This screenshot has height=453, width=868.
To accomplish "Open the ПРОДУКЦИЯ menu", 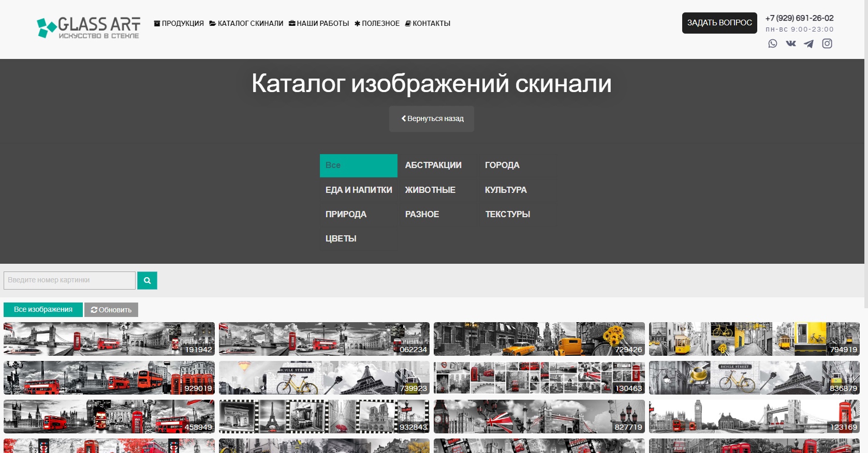I will click(179, 23).
